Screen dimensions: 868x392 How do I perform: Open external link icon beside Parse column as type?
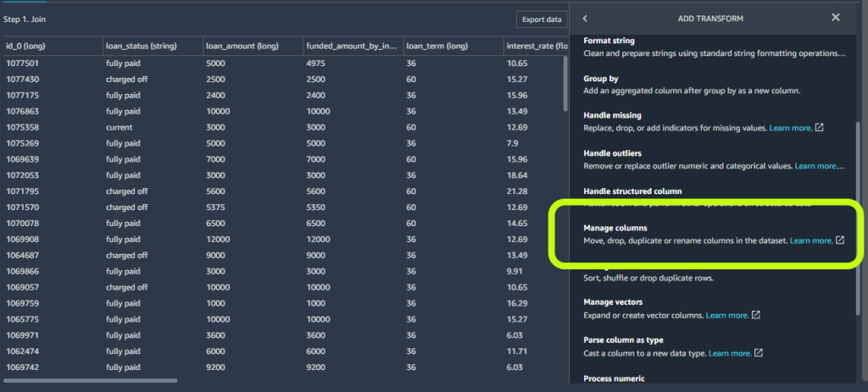click(x=759, y=353)
